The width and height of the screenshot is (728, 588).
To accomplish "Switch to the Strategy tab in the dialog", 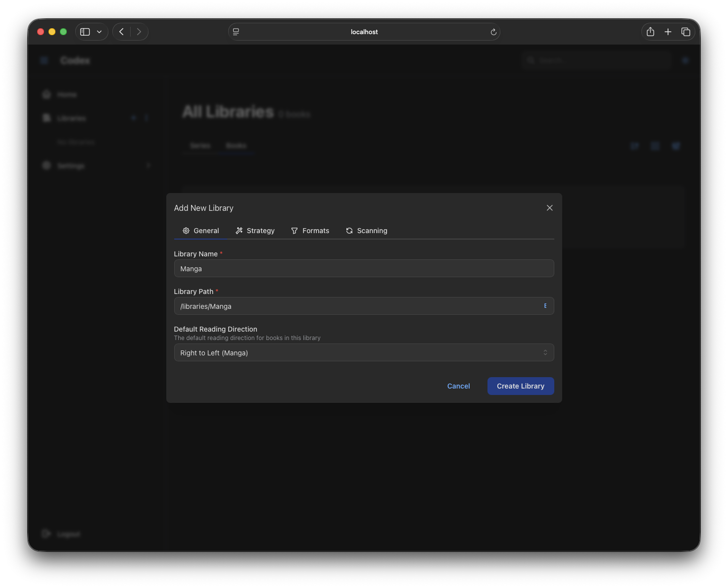I will [255, 230].
